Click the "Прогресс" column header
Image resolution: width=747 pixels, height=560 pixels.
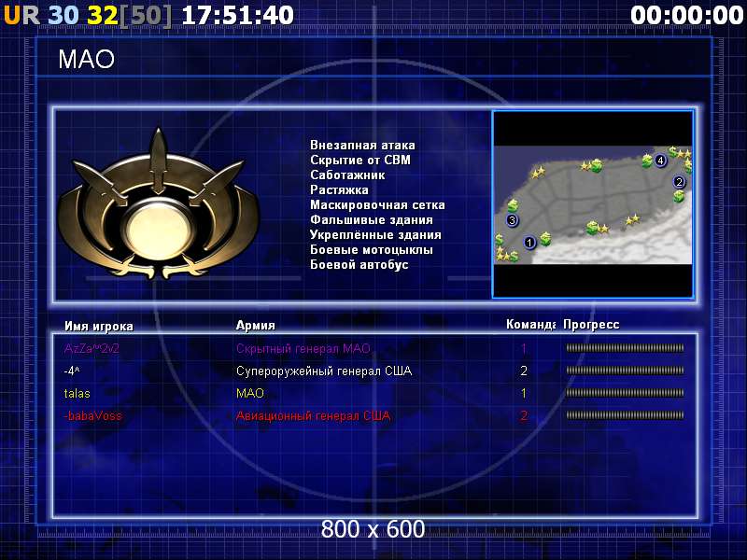click(591, 325)
